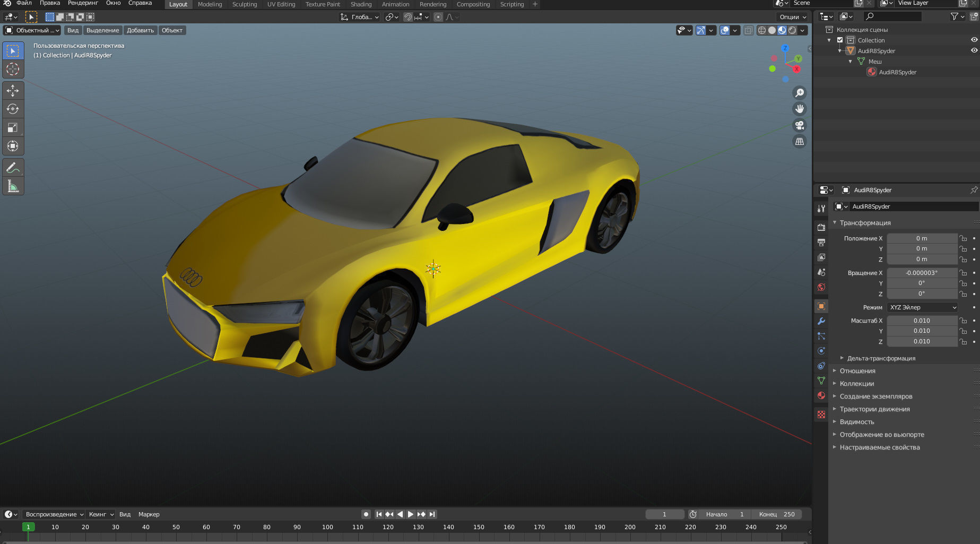Choose the Move tool
The width and height of the screenshot is (980, 544).
[x=13, y=91]
